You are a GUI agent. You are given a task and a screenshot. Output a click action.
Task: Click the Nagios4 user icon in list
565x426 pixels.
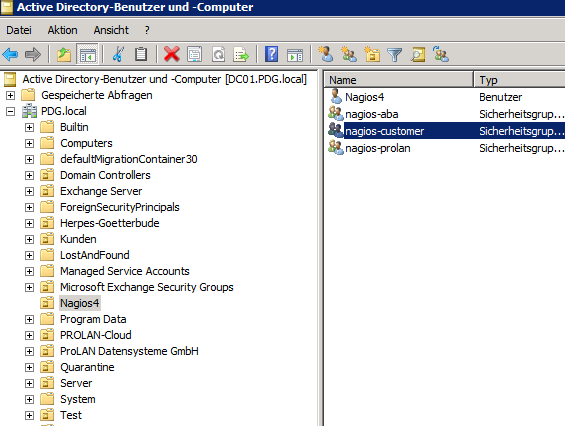(x=336, y=97)
